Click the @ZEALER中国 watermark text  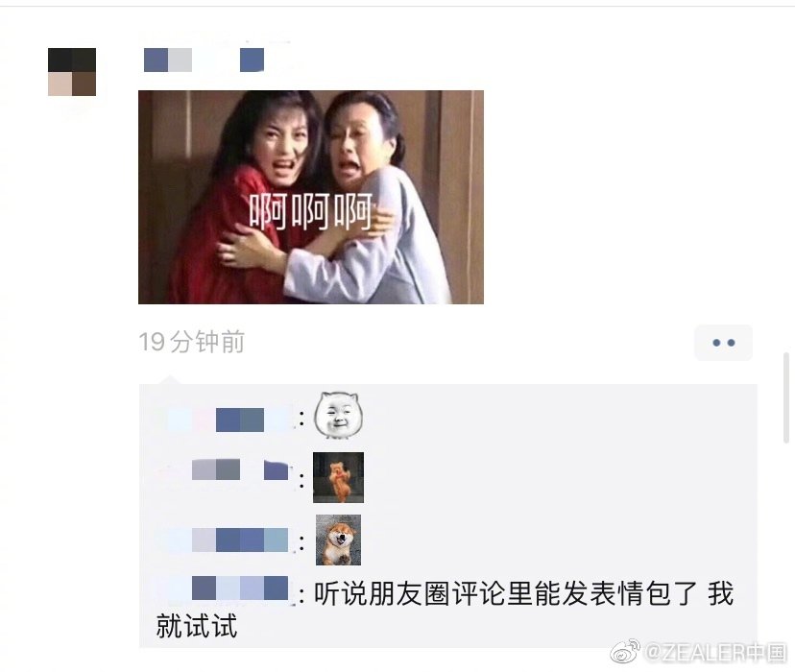click(x=716, y=652)
